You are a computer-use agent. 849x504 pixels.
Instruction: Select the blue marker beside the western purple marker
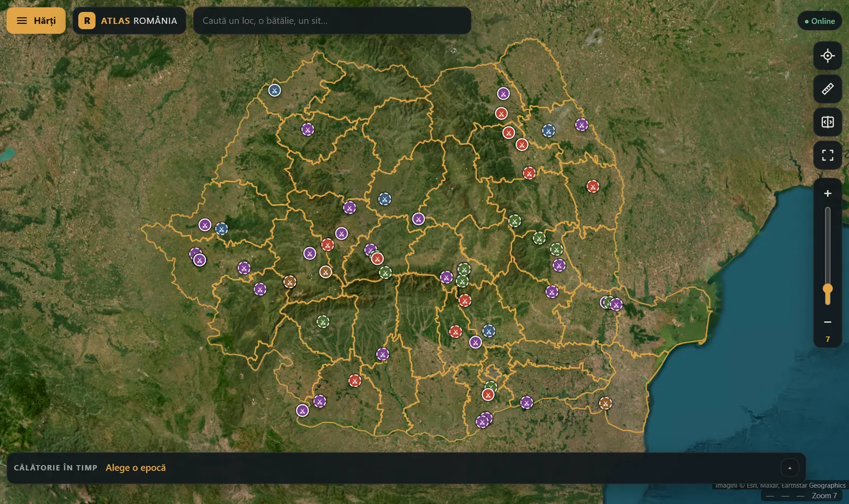[221, 229]
